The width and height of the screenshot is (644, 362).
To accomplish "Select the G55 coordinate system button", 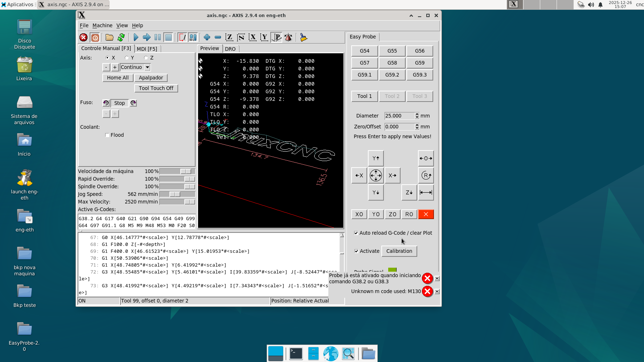I will pyautogui.click(x=392, y=51).
